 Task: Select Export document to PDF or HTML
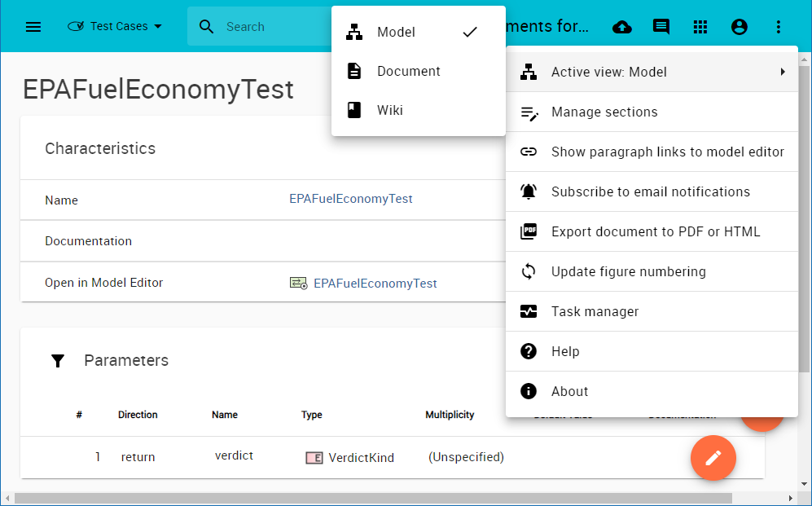(x=655, y=232)
